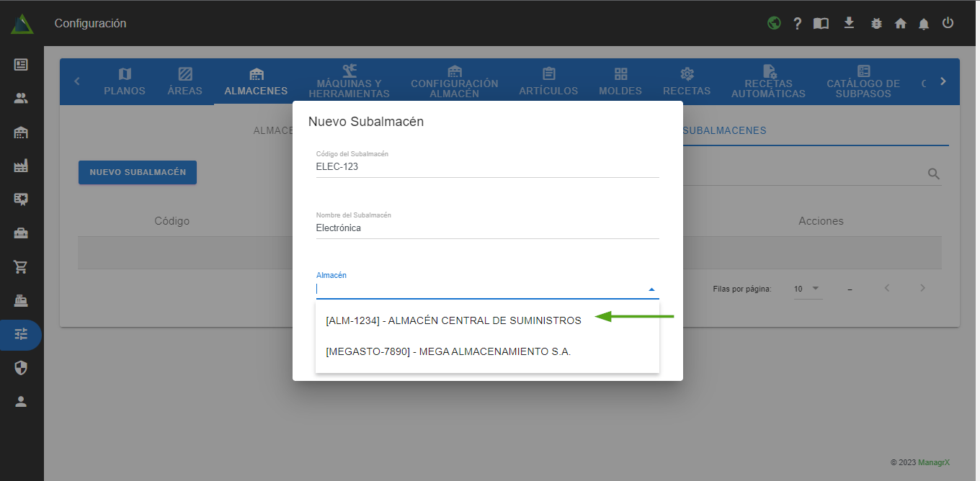Click the Nuevo Subalmacén button
Image resolution: width=980 pixels, height=481 pixels.
coord(138,172)
